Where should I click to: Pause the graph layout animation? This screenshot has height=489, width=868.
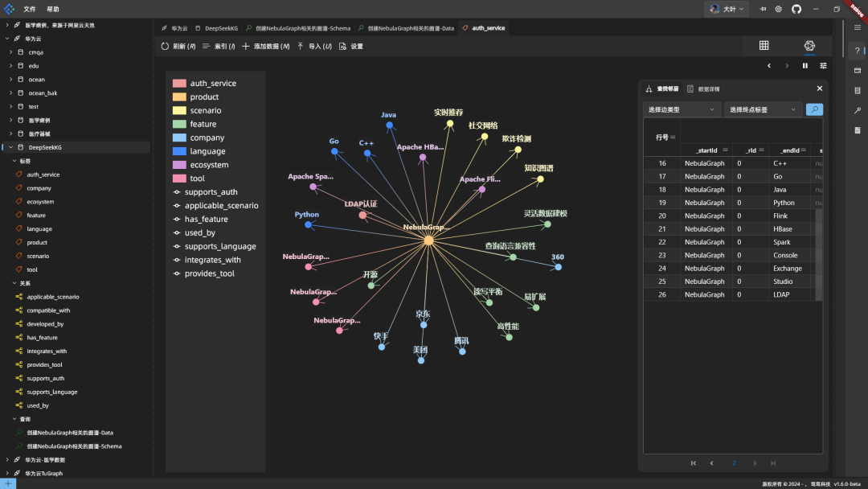click(x=805, y=66)
